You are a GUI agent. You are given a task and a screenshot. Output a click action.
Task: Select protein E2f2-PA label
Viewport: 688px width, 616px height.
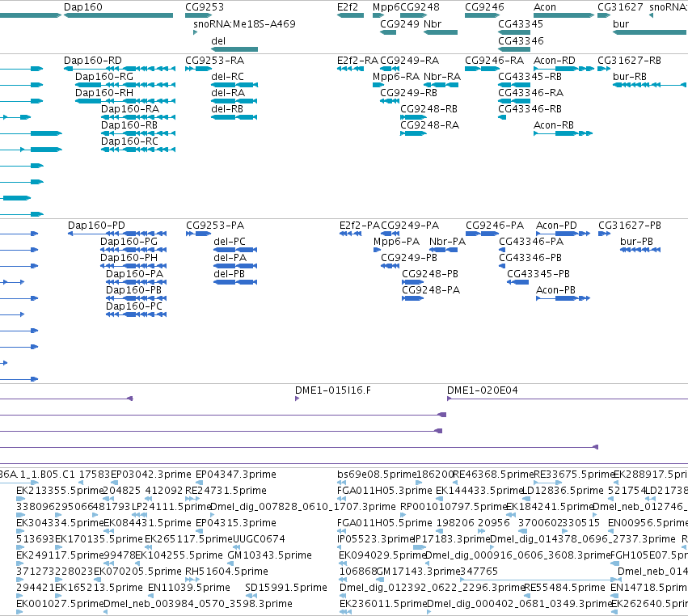[x=359, y=225]
